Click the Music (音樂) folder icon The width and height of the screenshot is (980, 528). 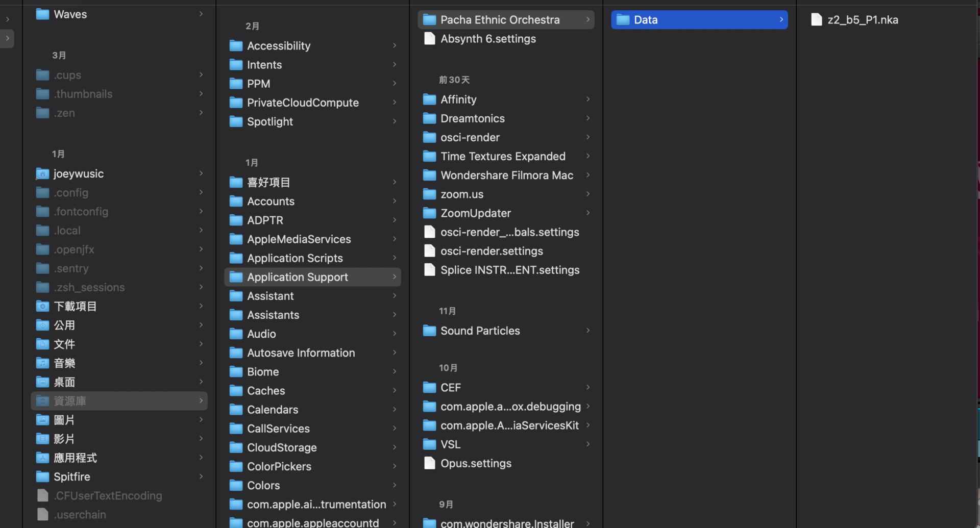click(42, 363)
